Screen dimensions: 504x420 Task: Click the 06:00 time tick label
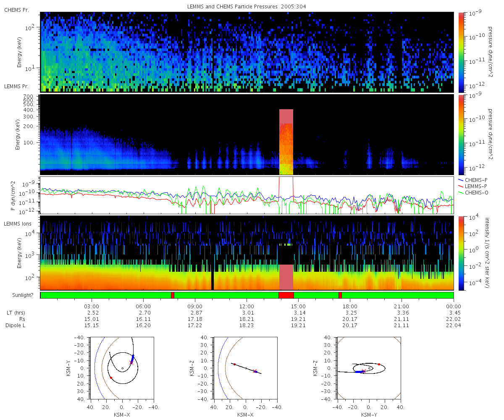coord(143,306)
